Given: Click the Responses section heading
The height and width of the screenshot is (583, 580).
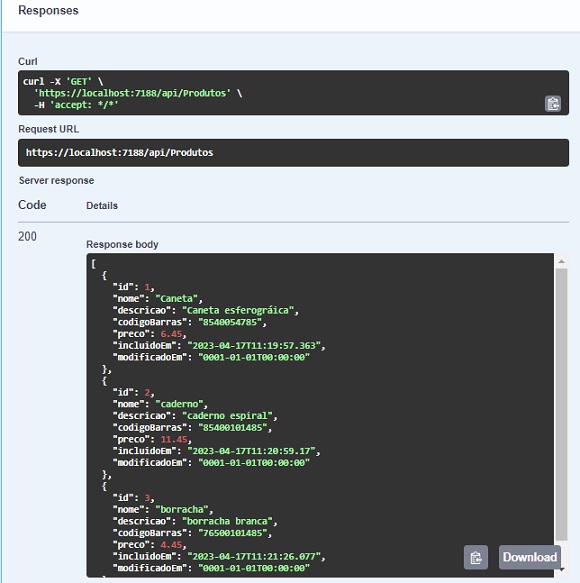Looking at the screenshot, I should click(48, 10).
